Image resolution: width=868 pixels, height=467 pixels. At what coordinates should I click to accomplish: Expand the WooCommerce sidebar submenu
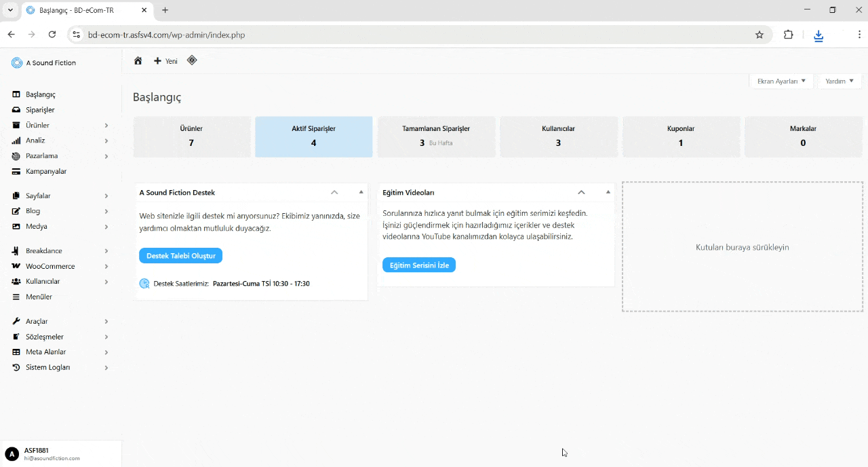point(106,266)
